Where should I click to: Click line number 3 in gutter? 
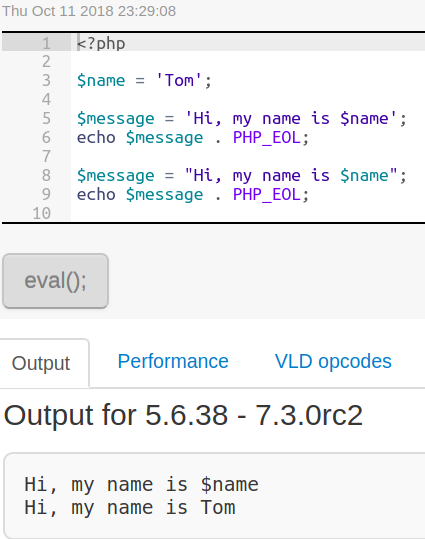[46, 80]
